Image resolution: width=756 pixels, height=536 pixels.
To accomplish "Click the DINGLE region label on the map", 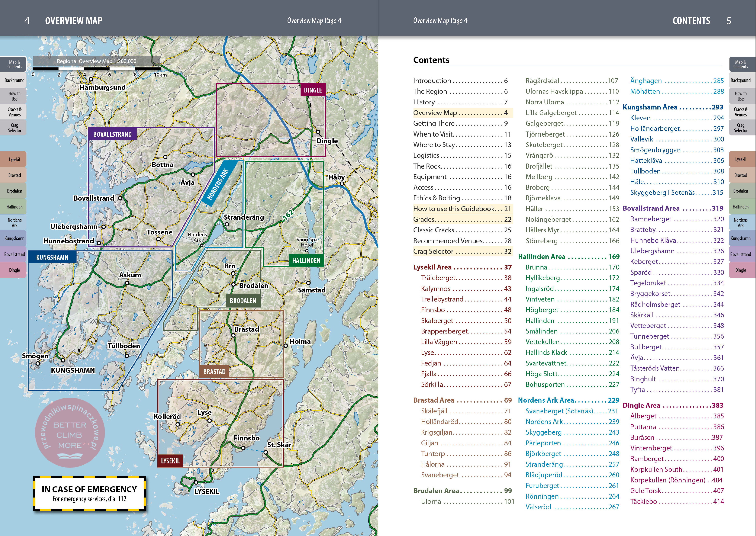I will click(x=313, y=90).
